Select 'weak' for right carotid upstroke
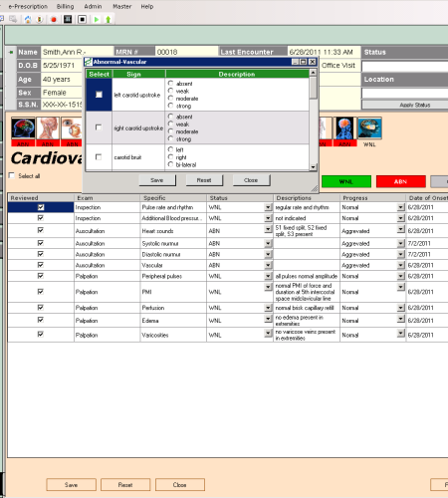This screenshot has width=448, height=498. (170, 124)
